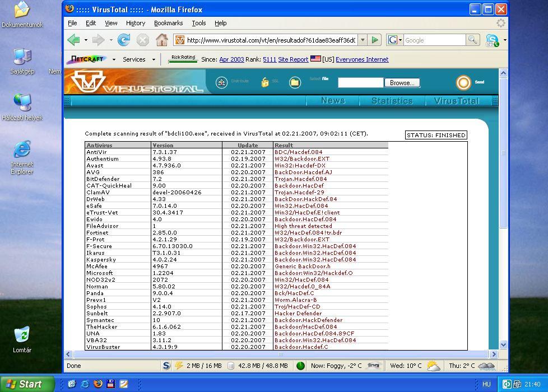Open the Help menu

click(220, 23)
